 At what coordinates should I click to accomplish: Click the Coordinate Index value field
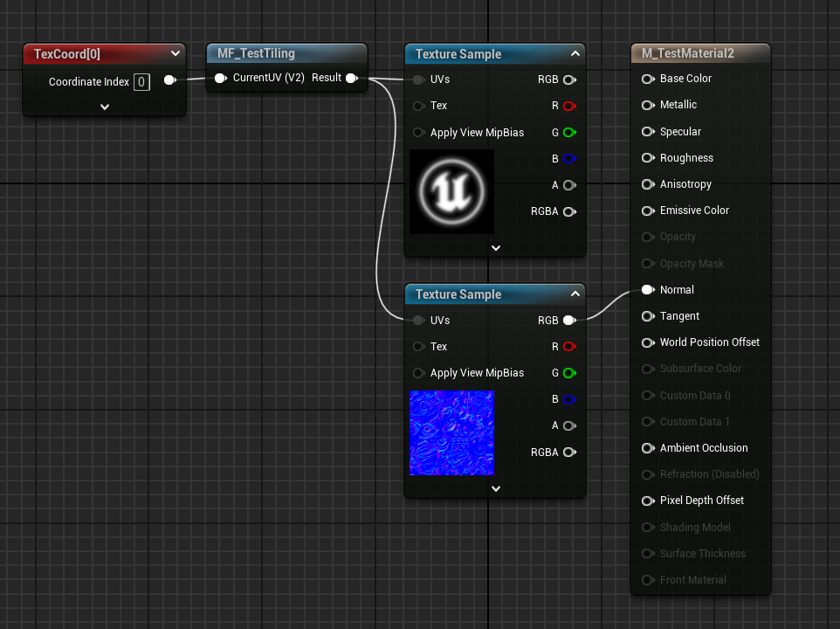[141, 81]
